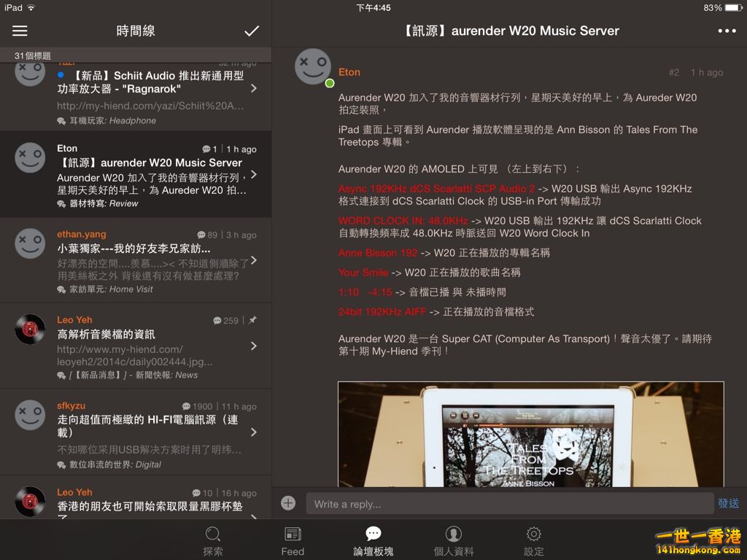Tap the plus attachment icon beside reply box
Image resolution: width=747 pixels, height=560 pixels.
pyautogui.click(x=288, y=503)
